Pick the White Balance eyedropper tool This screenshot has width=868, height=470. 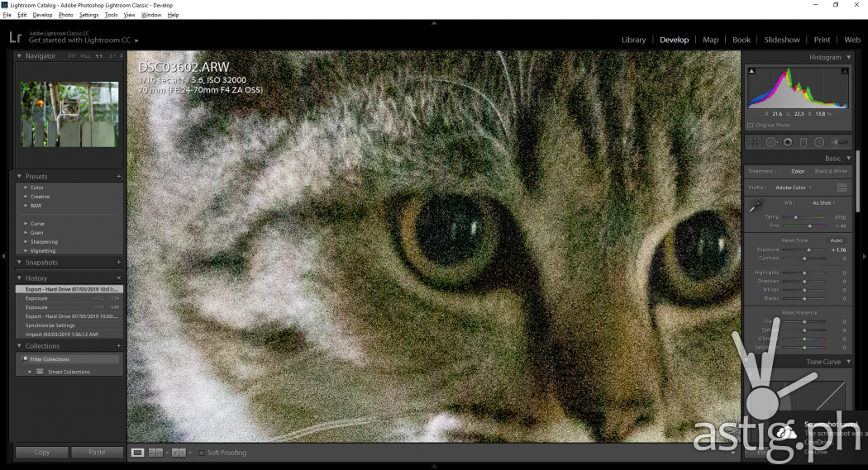pos(756,205)
